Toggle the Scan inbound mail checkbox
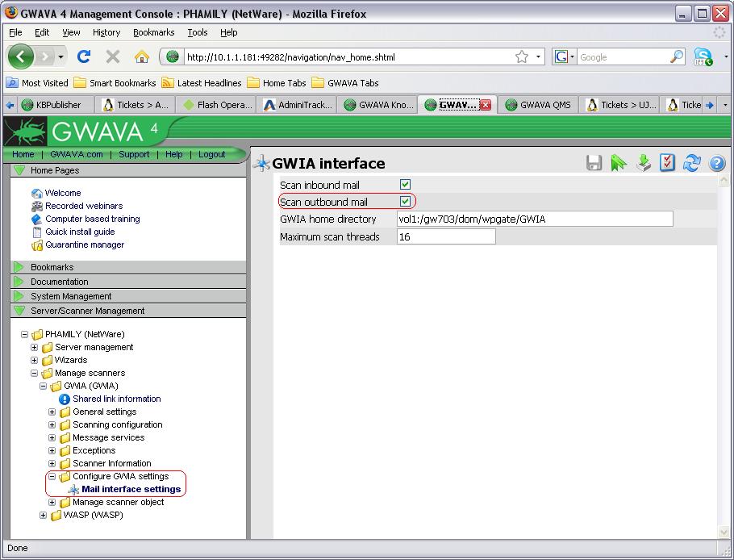The width and height of the screenshot is (734, 560). pyautogui.click(x=405, y=185)
